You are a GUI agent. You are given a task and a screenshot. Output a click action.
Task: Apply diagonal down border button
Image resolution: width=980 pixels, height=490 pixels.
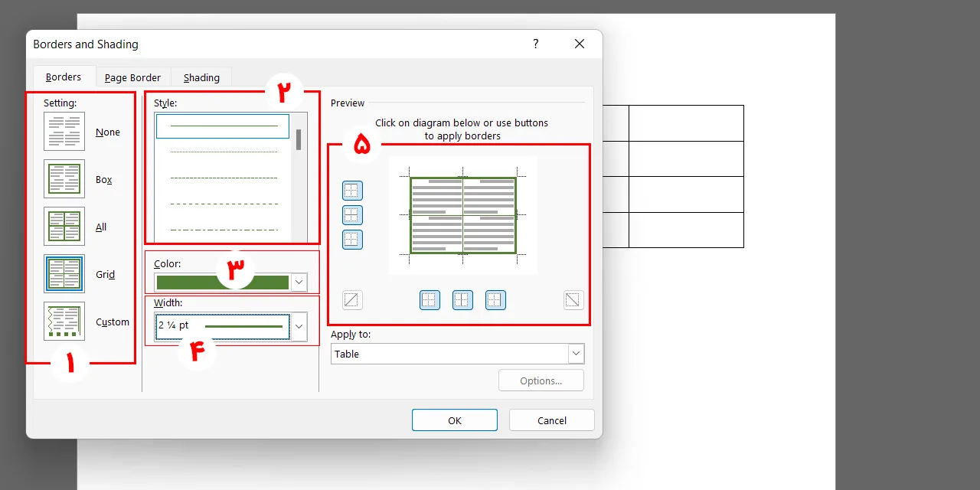(573, 300)
